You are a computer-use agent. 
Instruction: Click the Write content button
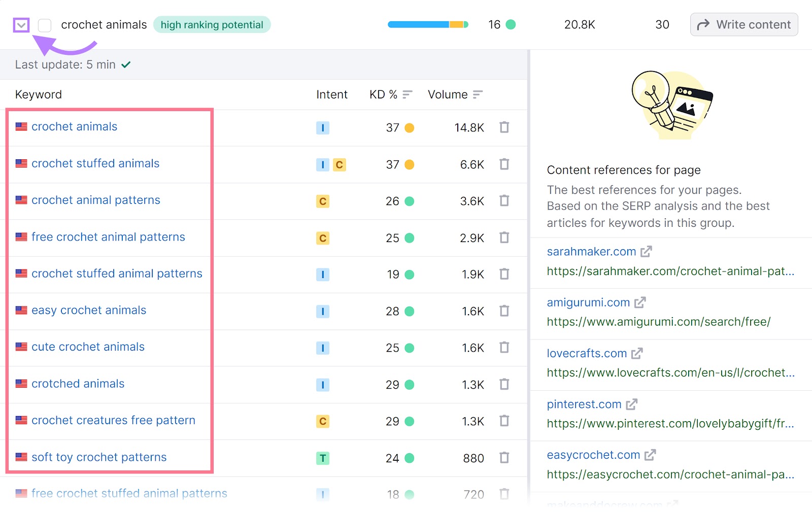coord(744,24)
